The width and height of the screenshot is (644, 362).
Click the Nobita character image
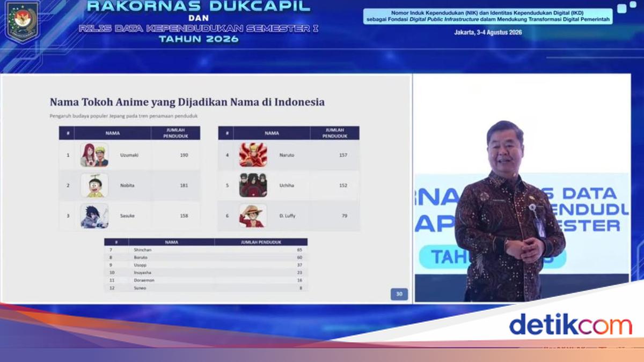point(94,186)
